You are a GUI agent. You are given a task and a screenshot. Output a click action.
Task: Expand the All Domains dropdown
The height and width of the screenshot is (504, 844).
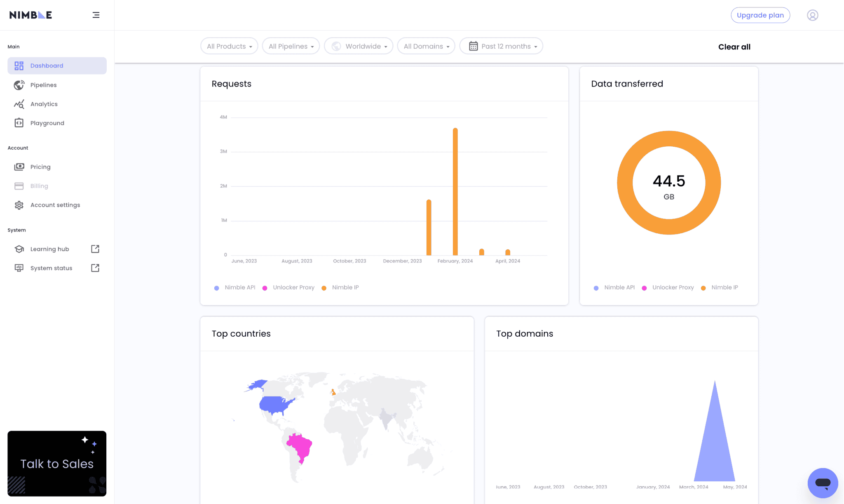(426, 46)
